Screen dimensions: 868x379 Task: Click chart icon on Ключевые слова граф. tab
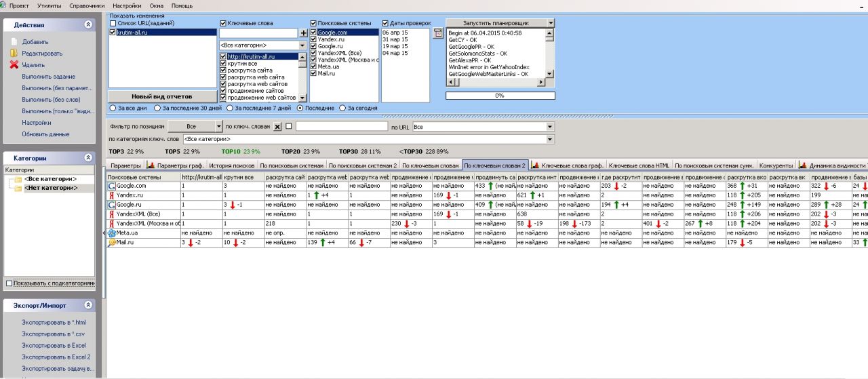[x=535, y=165]
